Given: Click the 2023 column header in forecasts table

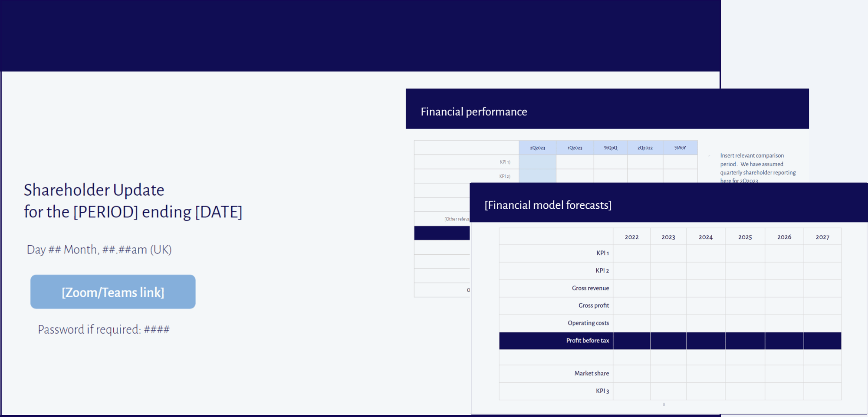Looking at the screenshot, I should pyautogui.click(x=668, y=237).
